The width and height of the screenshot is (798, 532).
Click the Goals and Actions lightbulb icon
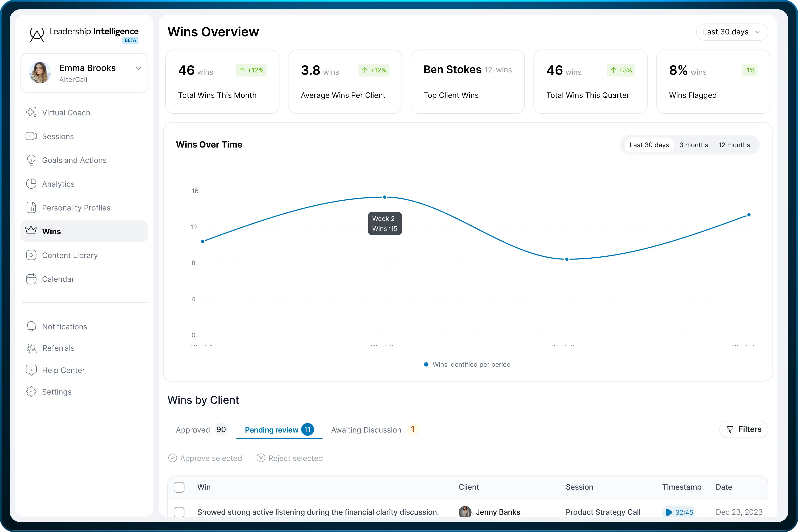click(x=31, y=160)
